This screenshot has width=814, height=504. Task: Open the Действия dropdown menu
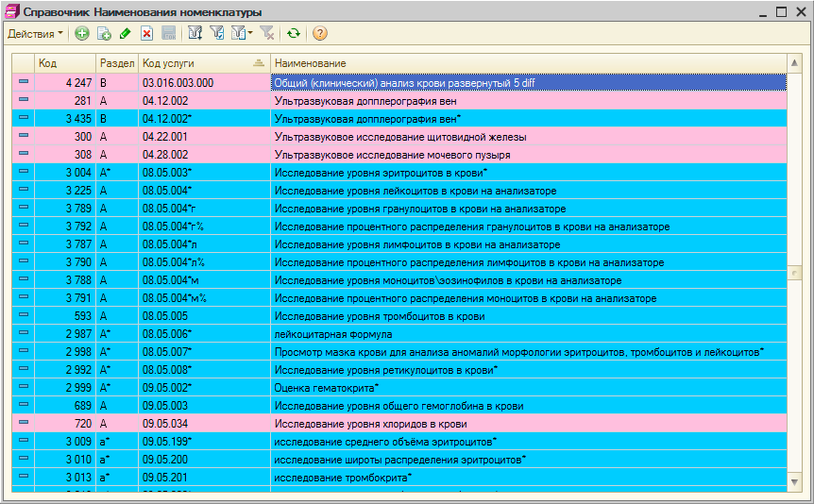(x=35, y=34)
